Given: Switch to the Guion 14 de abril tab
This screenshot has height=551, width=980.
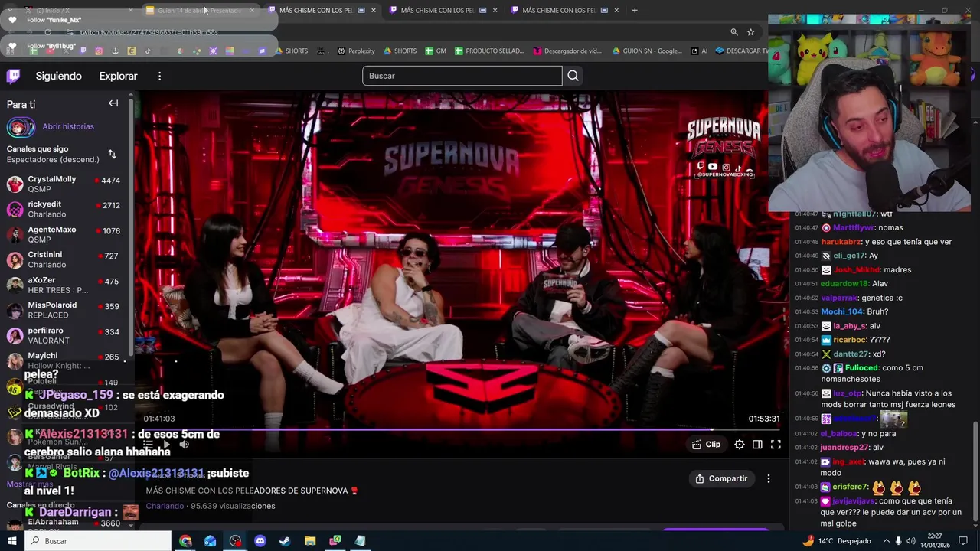Looking at the screenshot, I should (x=199, y=10).
